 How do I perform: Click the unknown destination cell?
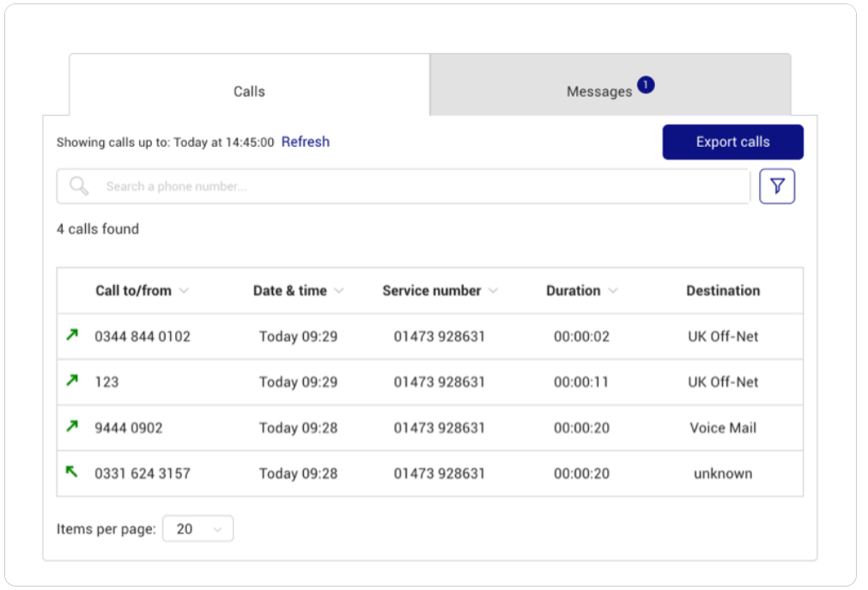[x=723, y=474]
